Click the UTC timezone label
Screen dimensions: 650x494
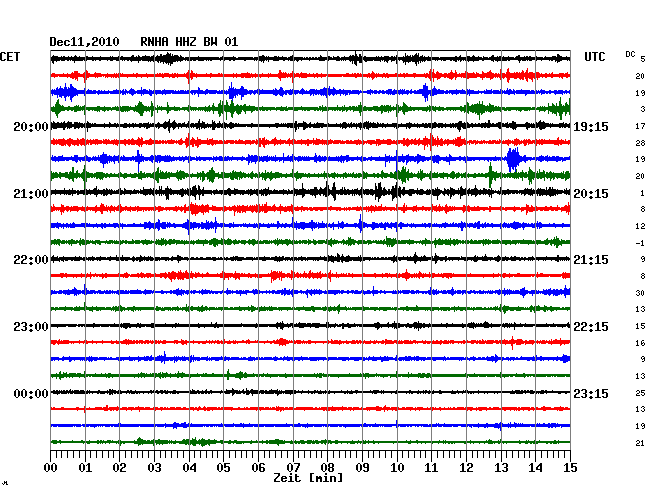(594, 57)
